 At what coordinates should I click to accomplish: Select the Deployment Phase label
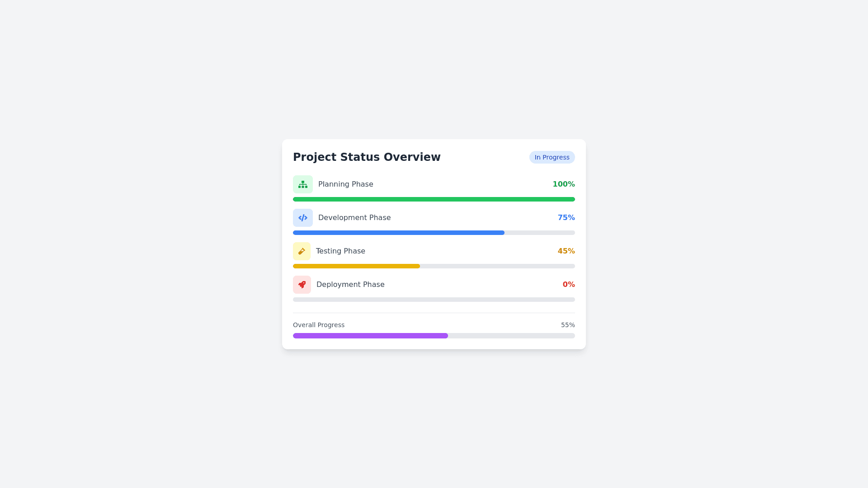click(350, 285)
